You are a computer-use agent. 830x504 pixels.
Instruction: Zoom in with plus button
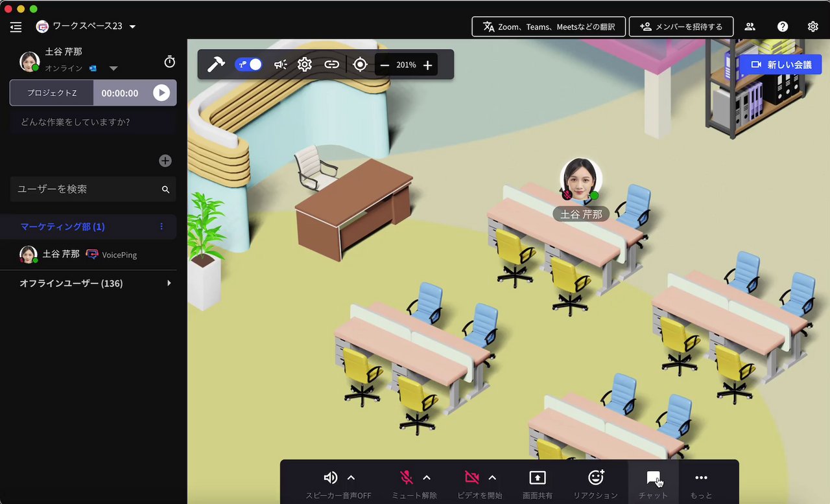427,65
